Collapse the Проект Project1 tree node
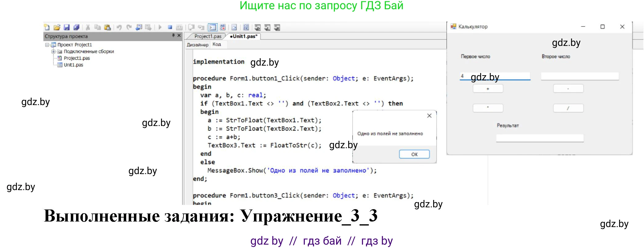Image resolution: width=644 pixels, height=248 pixels. (x=47, y=45)
